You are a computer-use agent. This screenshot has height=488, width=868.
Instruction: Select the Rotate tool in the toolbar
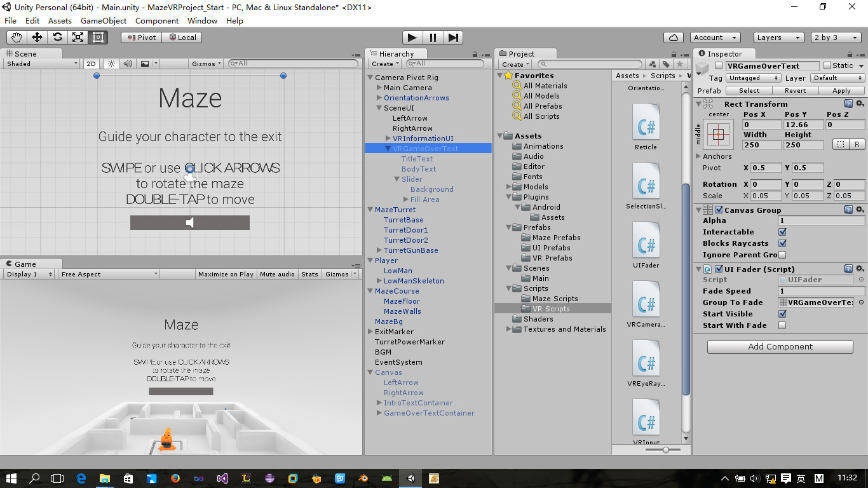point(57,37)
